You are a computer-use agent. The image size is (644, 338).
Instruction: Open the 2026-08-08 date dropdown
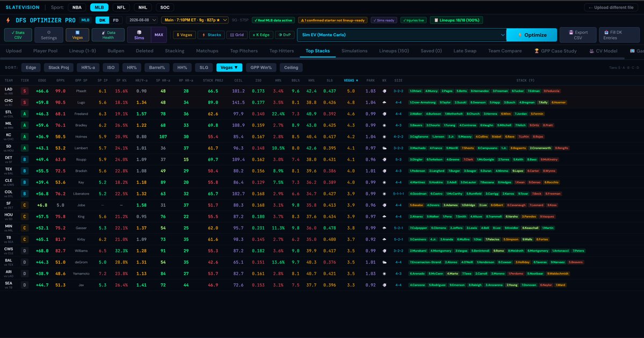tap(142, 20)
